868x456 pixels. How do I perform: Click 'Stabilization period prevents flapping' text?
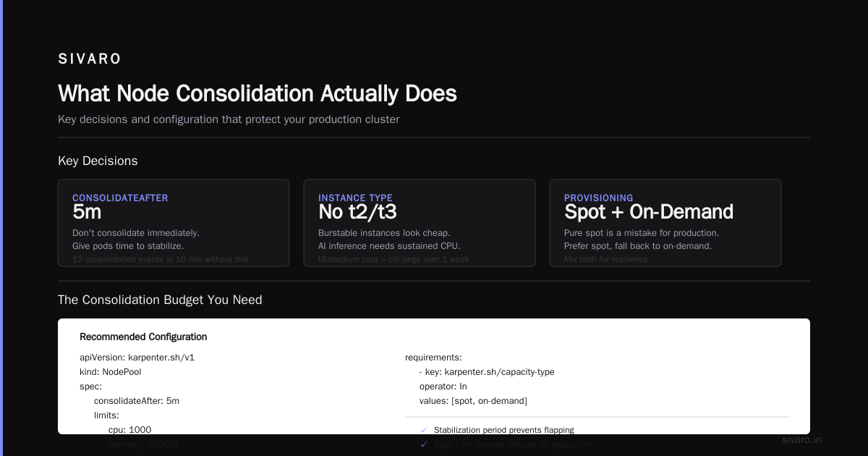click(504, 430)
